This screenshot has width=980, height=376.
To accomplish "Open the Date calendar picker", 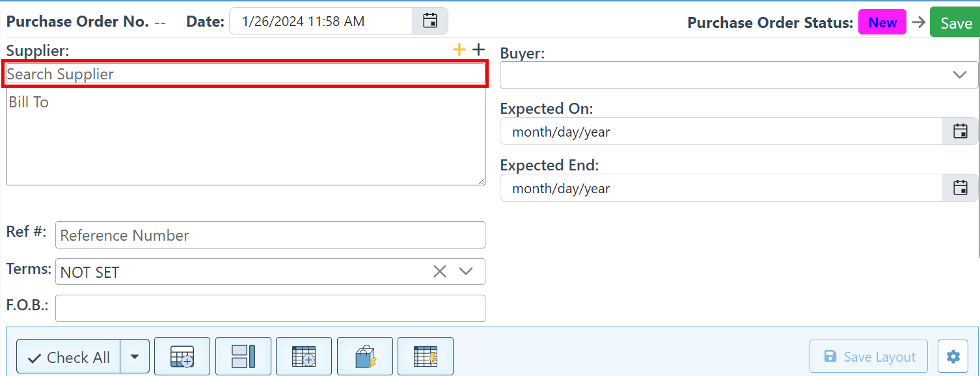I will pos(430,21).
